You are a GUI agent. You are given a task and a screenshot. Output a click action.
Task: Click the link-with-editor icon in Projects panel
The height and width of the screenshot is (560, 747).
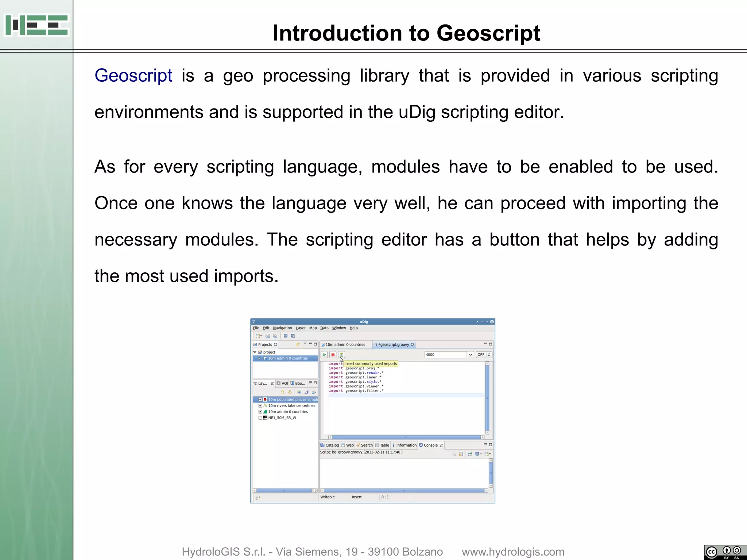coord(298,344)
